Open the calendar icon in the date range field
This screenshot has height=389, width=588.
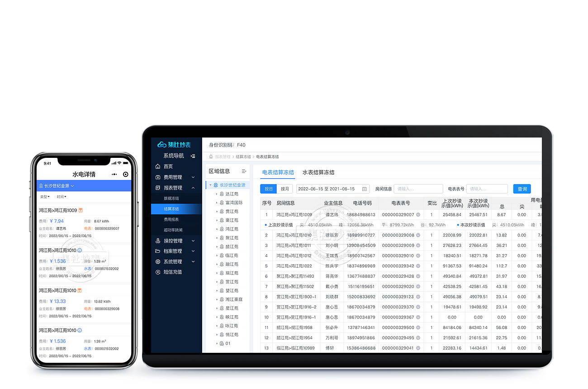[x=364, y=189]
